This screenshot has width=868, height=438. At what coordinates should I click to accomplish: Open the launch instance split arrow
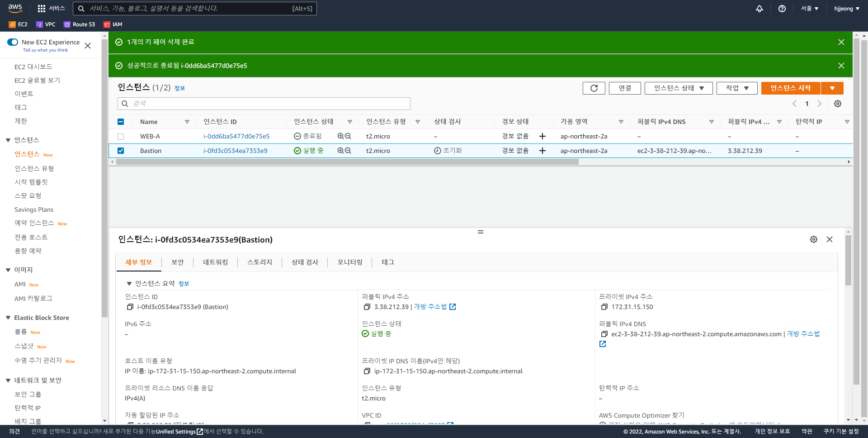[x=832, y=88]
